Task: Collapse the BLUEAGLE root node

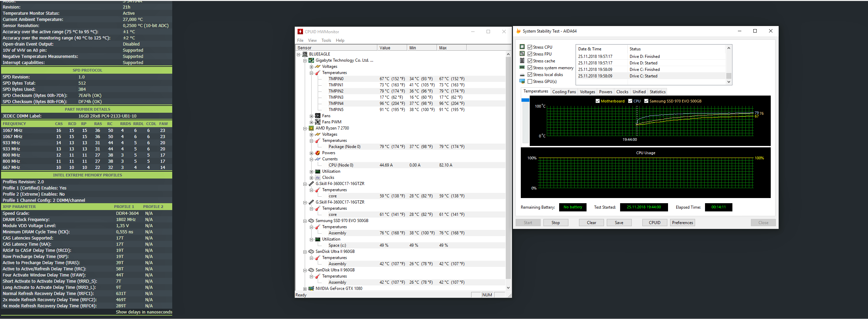Action: pyautogui.click(x=299, y=54)
